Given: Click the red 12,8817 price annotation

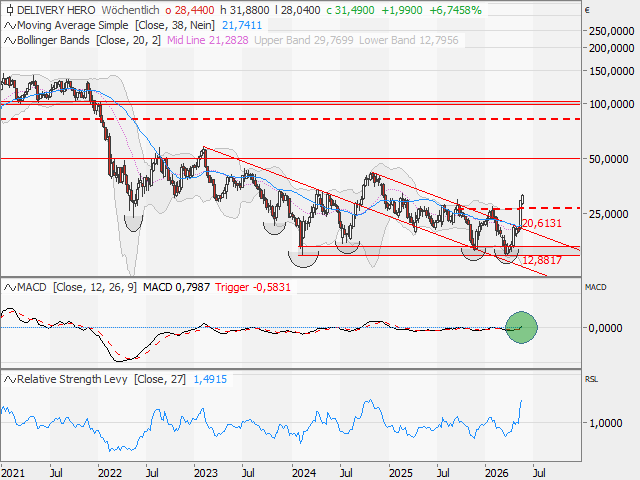Looking at the screenshot, I should pyautogui.click(x=542, y=260).
